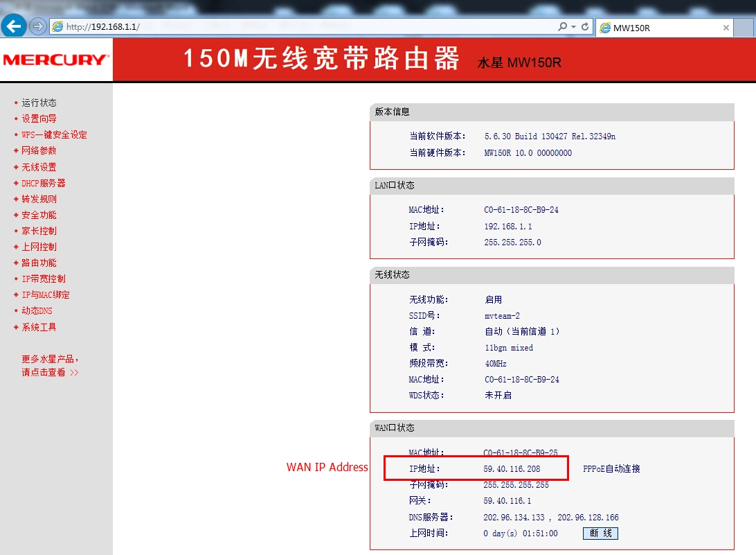Click WDS状态 value 未开启
The height and width of the screenshot is (555, 756).
point(498,395)
